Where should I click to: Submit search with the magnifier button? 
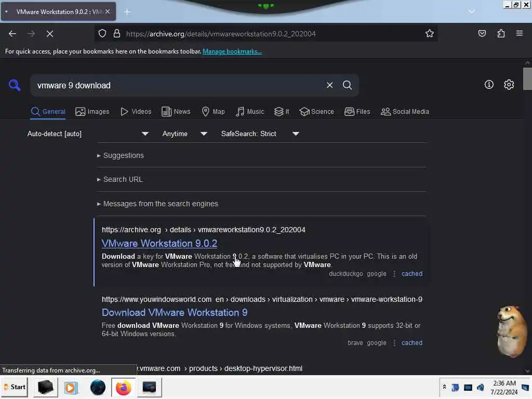[x=347, y=85]
